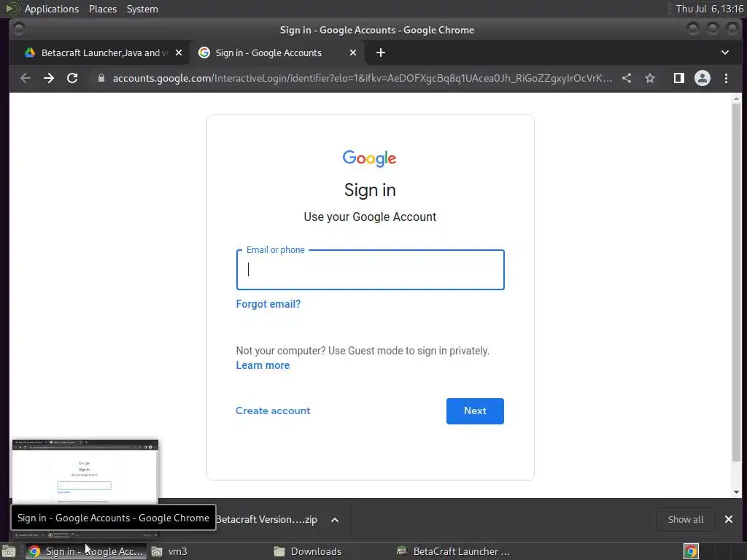Open the Applications menu
Image resolution: width=747 pixels, height=560 pixels.
(52, 9)
